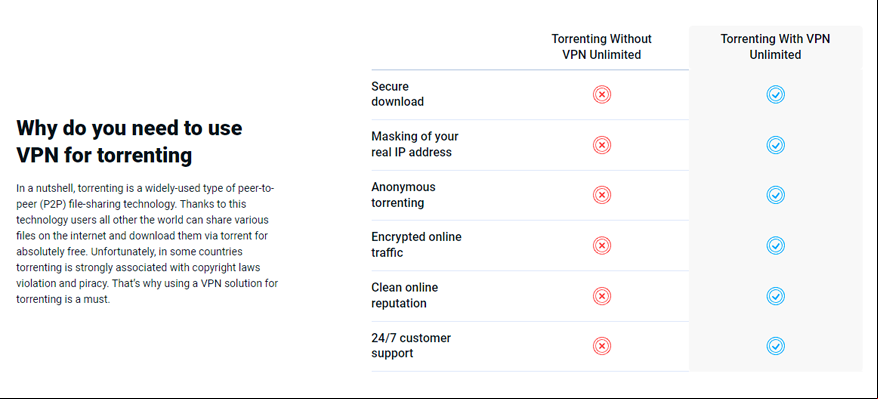Viewport: 878px width, 399px height.
Task: Select the Torrenting Without VPN Unlimited header
Action: click(601, 47)
